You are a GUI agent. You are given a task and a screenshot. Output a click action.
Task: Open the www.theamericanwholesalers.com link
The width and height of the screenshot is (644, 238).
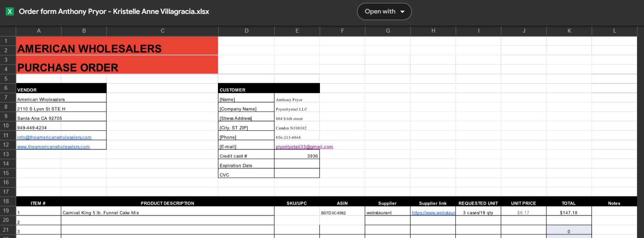click(53, 147)
